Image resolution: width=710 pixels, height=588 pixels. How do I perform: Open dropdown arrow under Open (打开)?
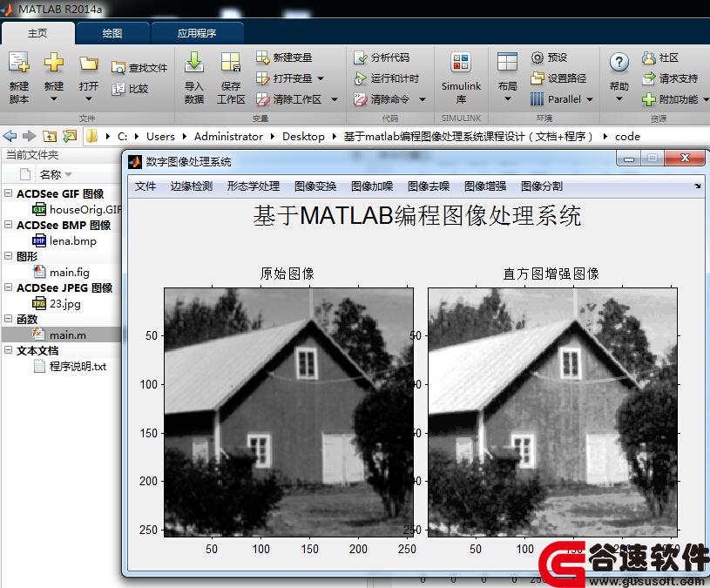88,99
